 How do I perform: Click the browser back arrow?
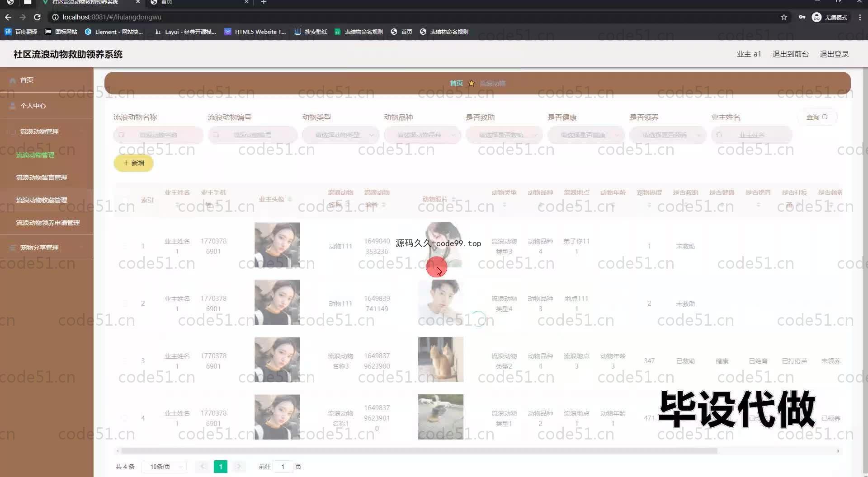[x=8, y=17]
